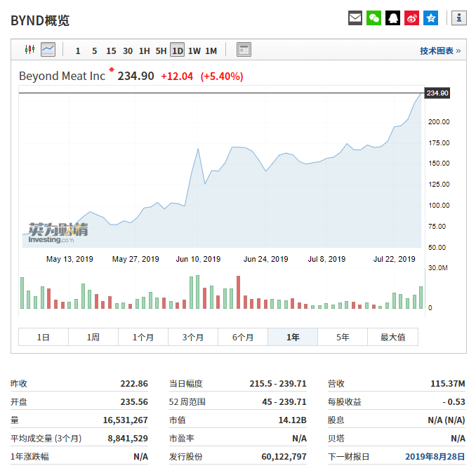
Task: Select the 5H interval
Action: pos(161,51)
